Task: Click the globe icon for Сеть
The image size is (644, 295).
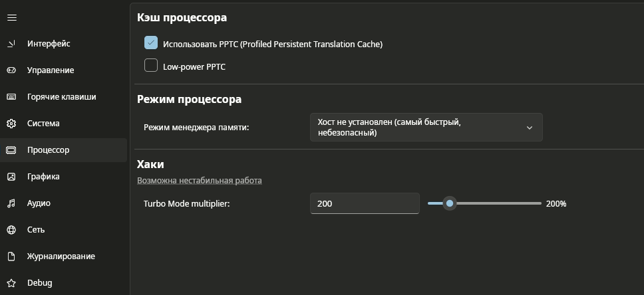Action: [x=11, y=230]
